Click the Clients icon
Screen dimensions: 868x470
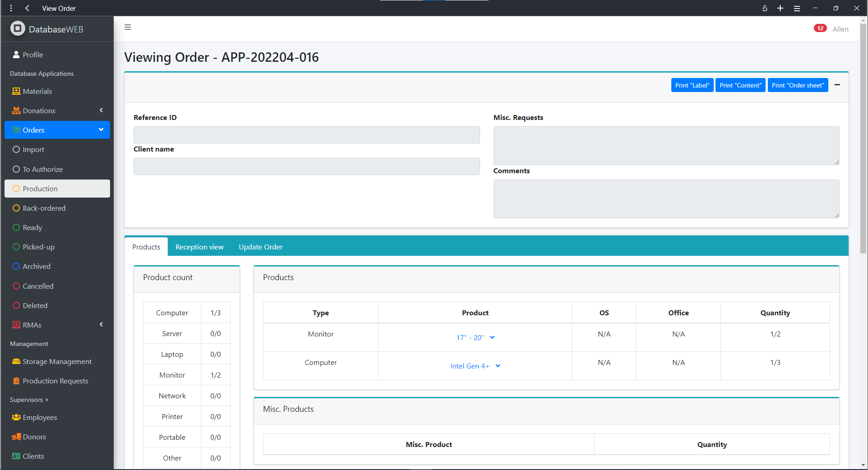16,456
